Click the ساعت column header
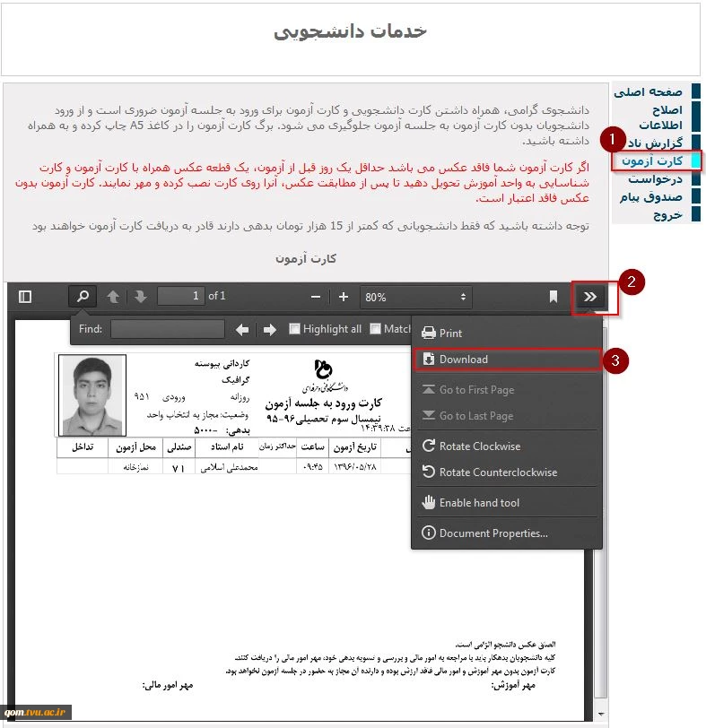The height and width of the screenshot is (728, 706). 312,446
